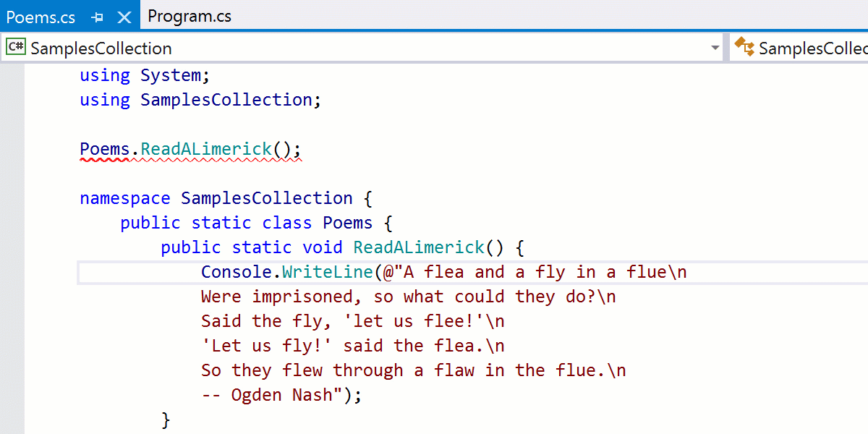Click 'SamplesCollection' in the namespace declaration
The height and width of the screenshot is (434, 868).
pyautogui.click(x=267, y=198)
